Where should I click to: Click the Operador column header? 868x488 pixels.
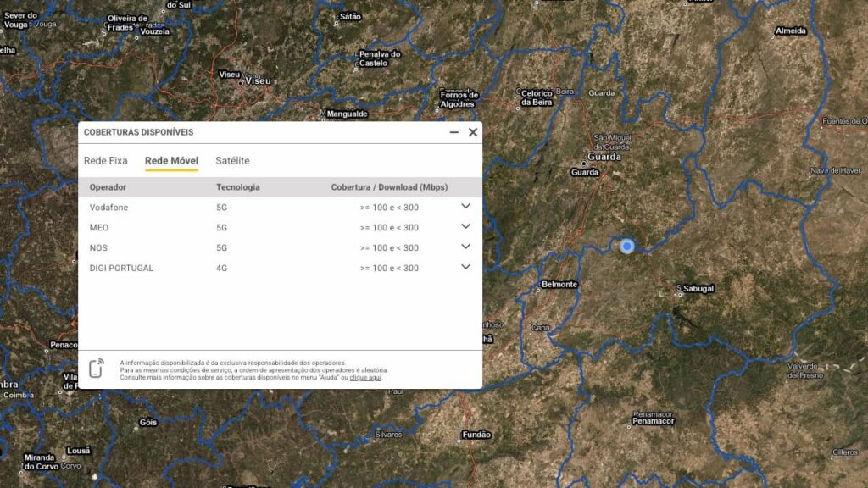108,187
